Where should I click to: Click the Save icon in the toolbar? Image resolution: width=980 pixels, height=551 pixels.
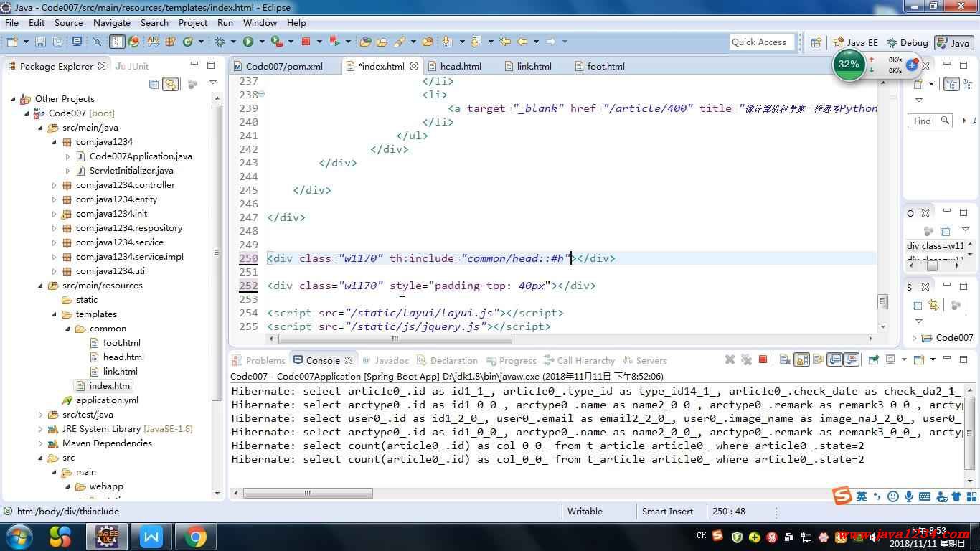[x=40, y=42]
